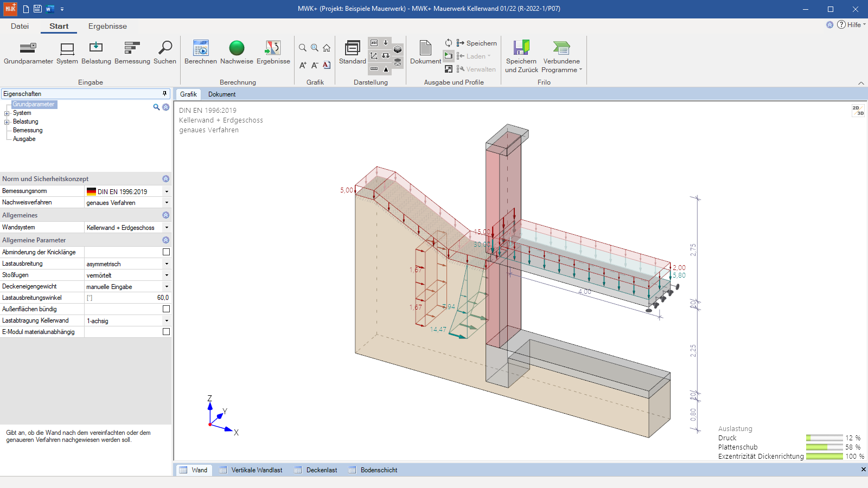Select Bemessung in properties tree

tap(28, 131)
